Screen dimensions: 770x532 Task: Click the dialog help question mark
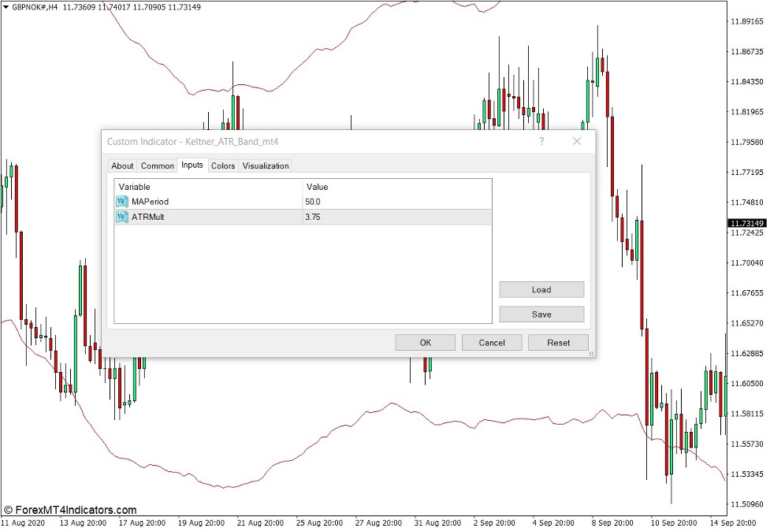541,142
